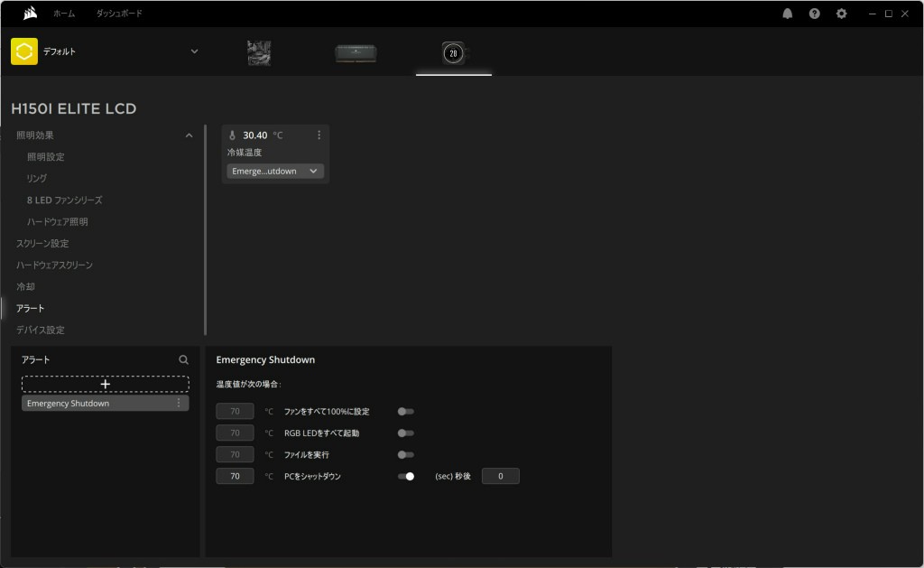Click the search icon in アラート panel
The height and width of the screenshot is (568, 924).
coord(184,359)
